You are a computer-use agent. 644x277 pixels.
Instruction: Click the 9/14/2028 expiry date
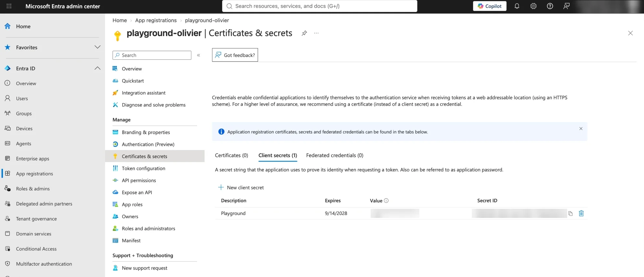336,213
